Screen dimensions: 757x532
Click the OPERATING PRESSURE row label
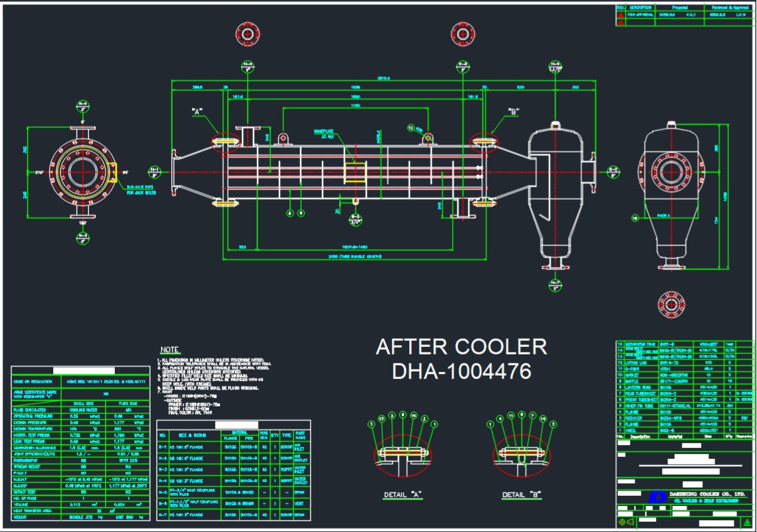coord(32,416)
